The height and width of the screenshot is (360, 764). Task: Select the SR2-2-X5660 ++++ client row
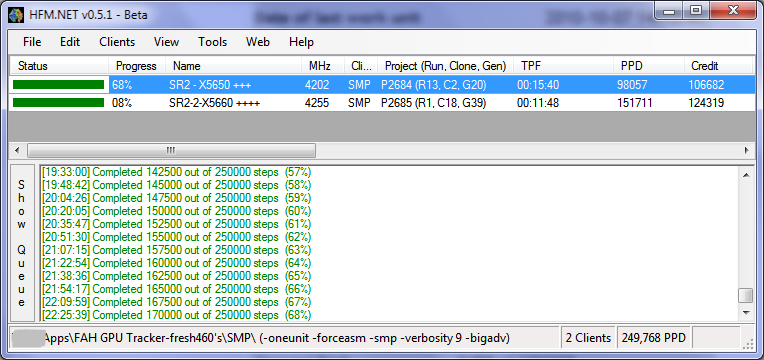tap(382, 103)
